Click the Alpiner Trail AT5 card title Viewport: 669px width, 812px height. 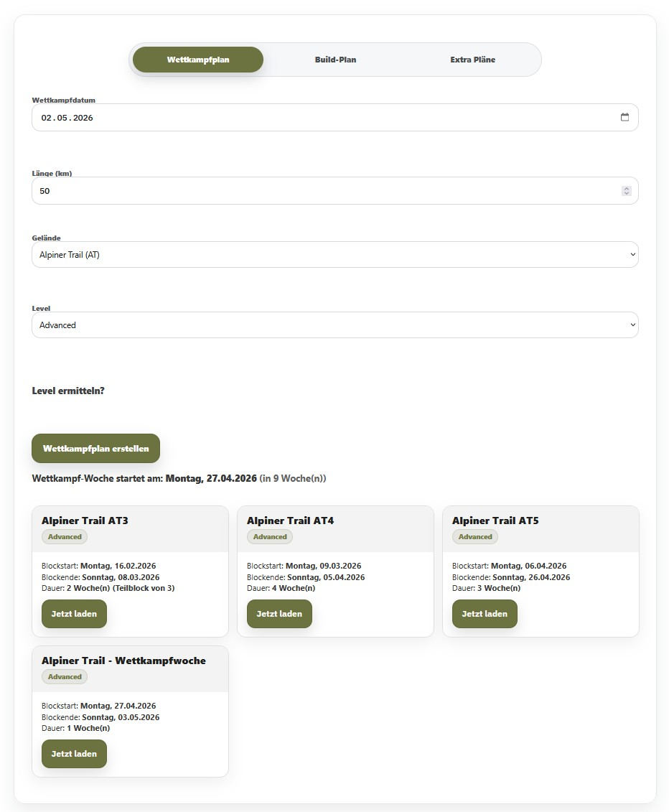495,521
